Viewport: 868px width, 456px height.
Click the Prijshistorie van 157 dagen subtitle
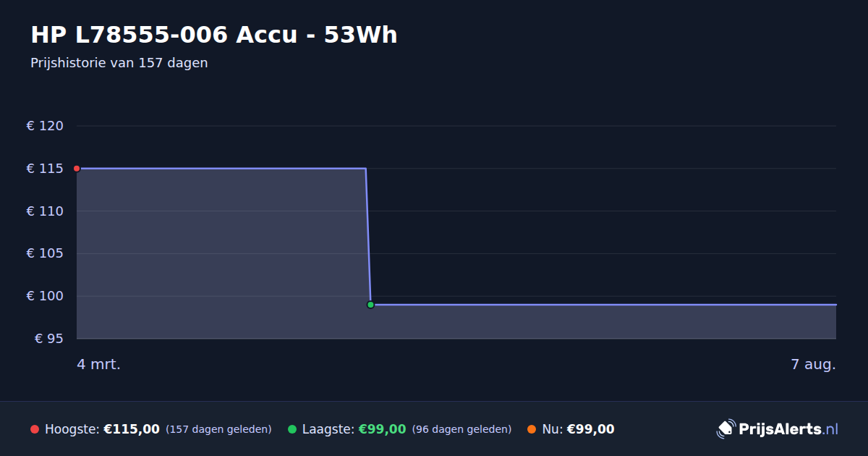click(119, 63)
